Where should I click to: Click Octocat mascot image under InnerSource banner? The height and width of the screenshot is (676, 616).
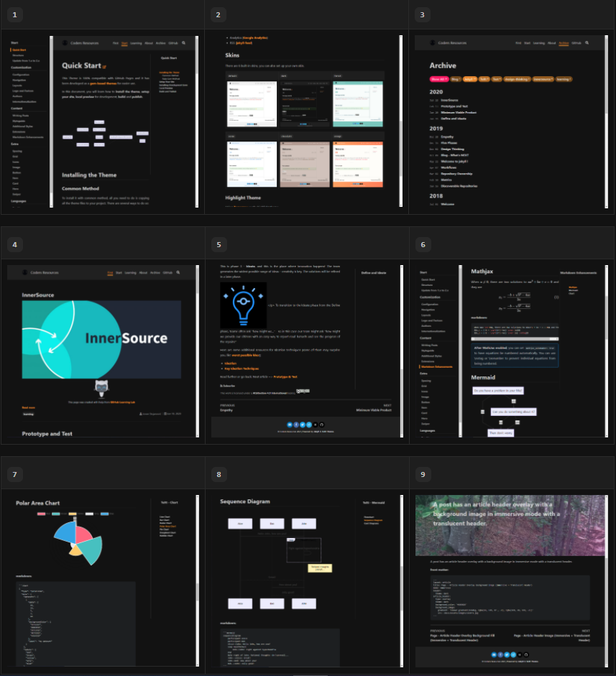point(101,389)
